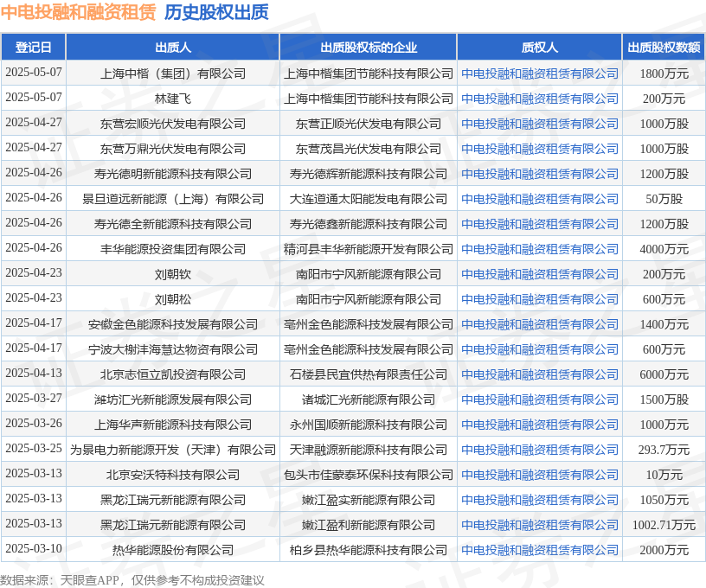Viewport: 706px width, 588px height.
Task: Select pledgor 北京安沃特科技有限公司
Action: (173, 475)
